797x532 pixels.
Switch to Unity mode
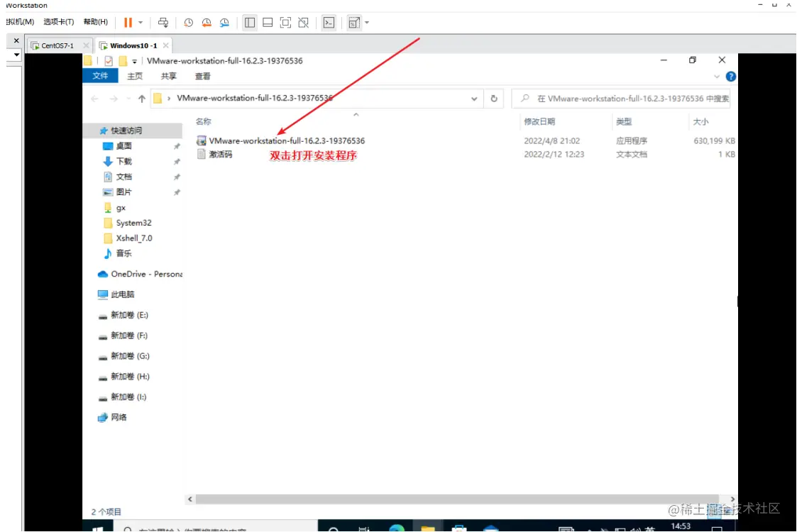tap(304, 23)
